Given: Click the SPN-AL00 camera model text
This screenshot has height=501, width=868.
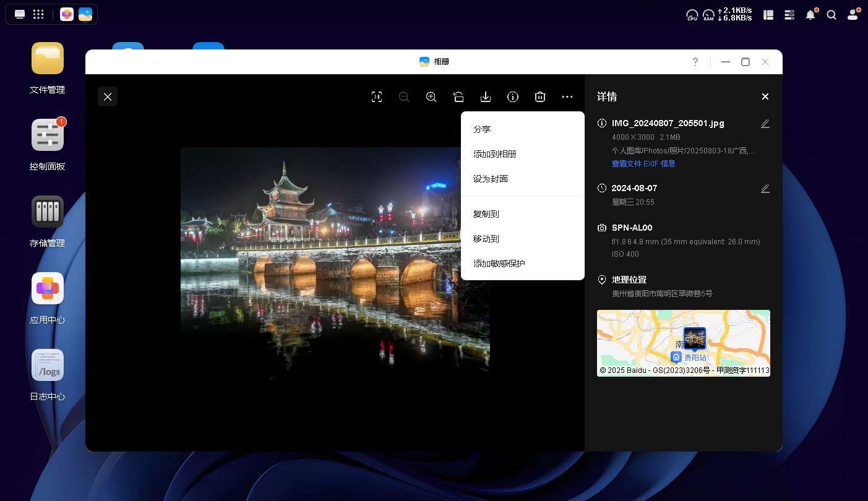Looking at the screenshot, I should (632, 228).
